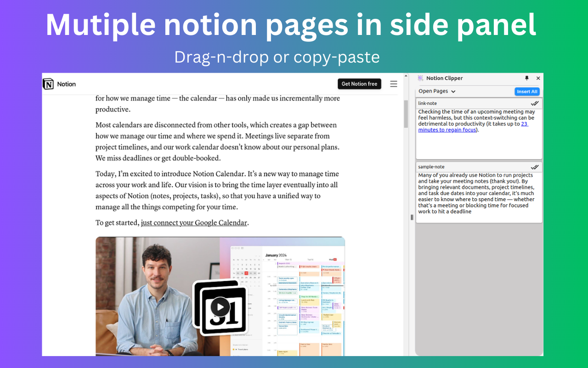Open the hamburger menu on the Notion page

pyautogui.click(x=394, y=84)
